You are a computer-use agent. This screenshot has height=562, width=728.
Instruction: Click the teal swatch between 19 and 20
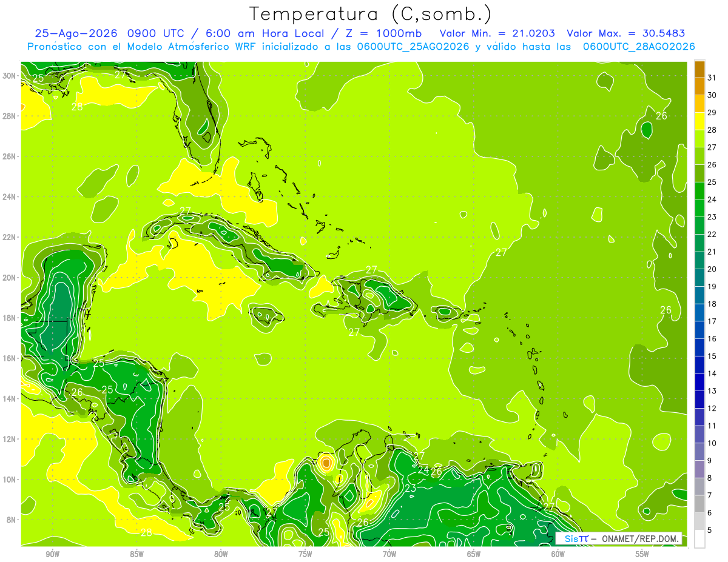699,278
